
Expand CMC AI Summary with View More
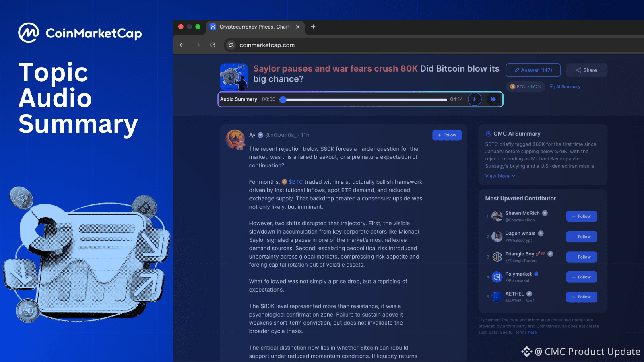point(500,176)
